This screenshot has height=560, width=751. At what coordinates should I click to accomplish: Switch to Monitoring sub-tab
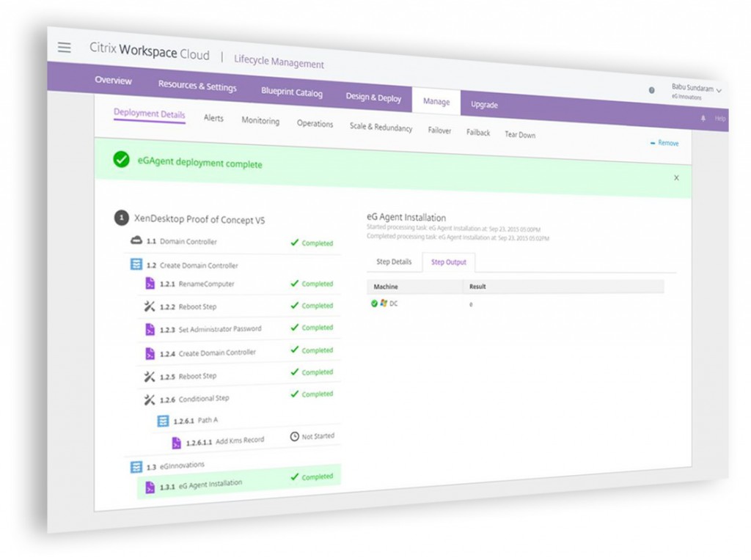(x=260, y=121)
